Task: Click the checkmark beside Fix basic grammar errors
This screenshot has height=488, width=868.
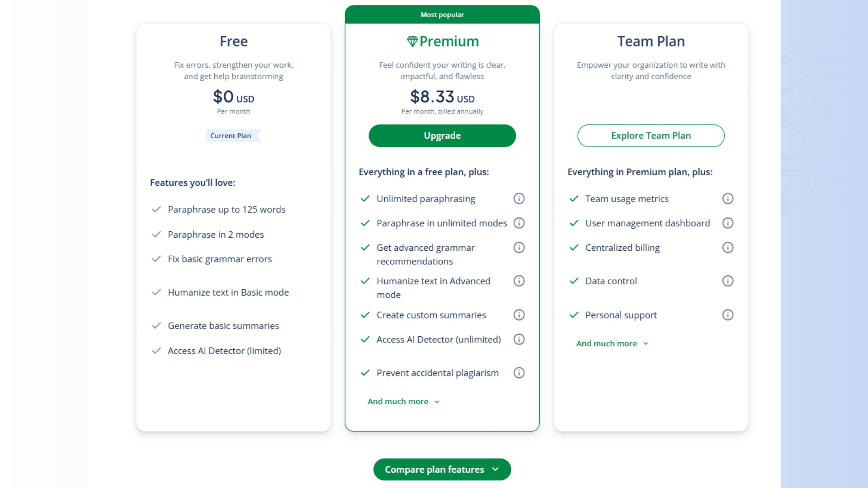Action: pos(156,259)
